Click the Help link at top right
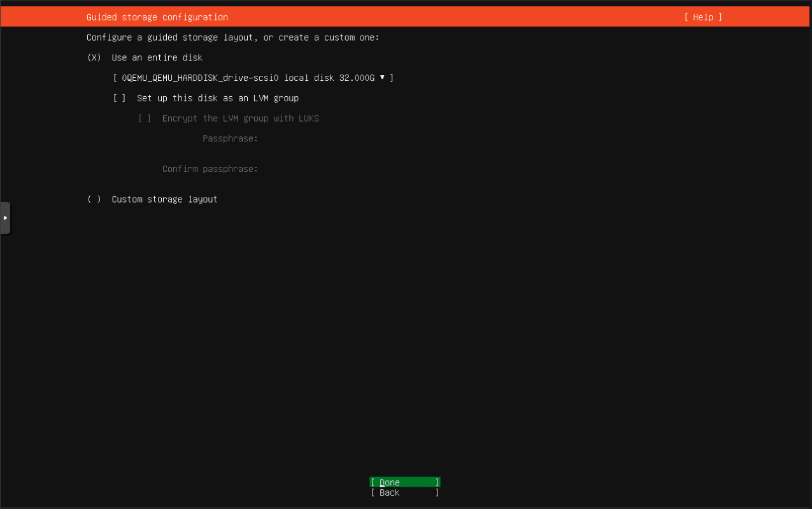Viewport: 812px width, 509px height. 703,17
